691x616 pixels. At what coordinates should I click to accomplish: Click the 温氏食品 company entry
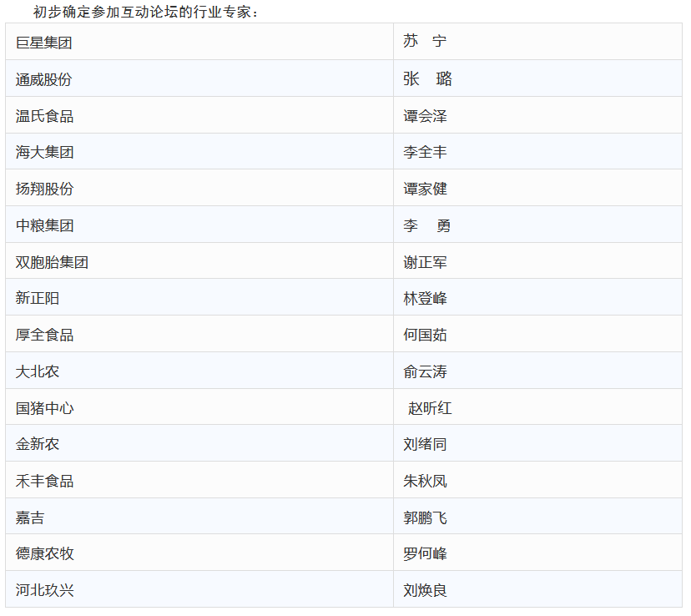[x=44, y=116]
